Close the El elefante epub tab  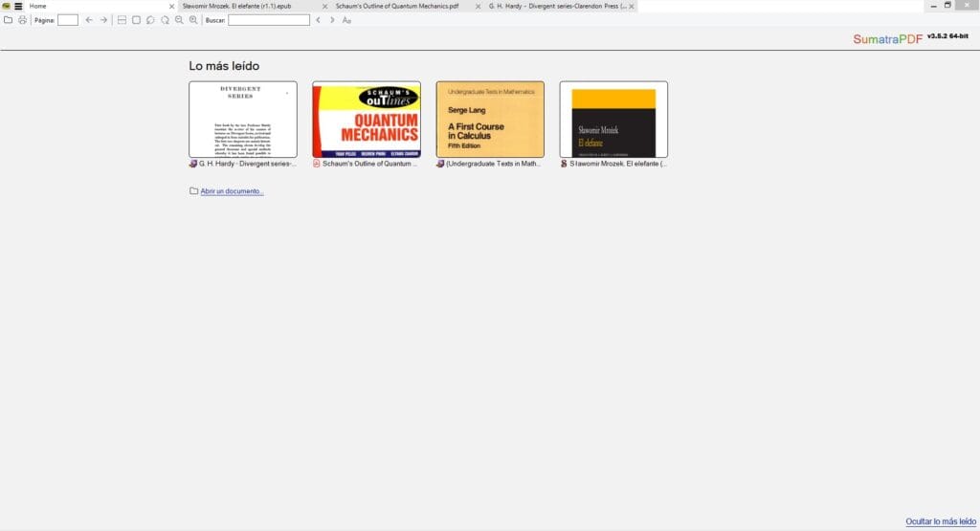324,7
